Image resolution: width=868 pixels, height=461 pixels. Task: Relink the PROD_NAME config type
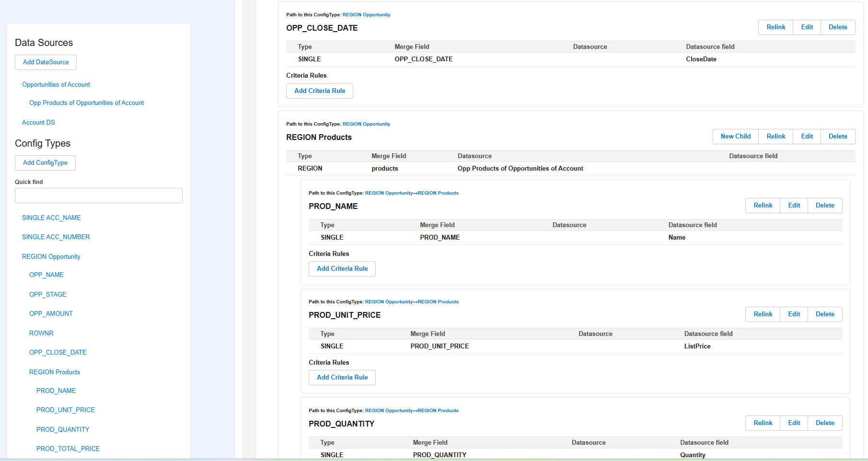(x=763, y=206)
